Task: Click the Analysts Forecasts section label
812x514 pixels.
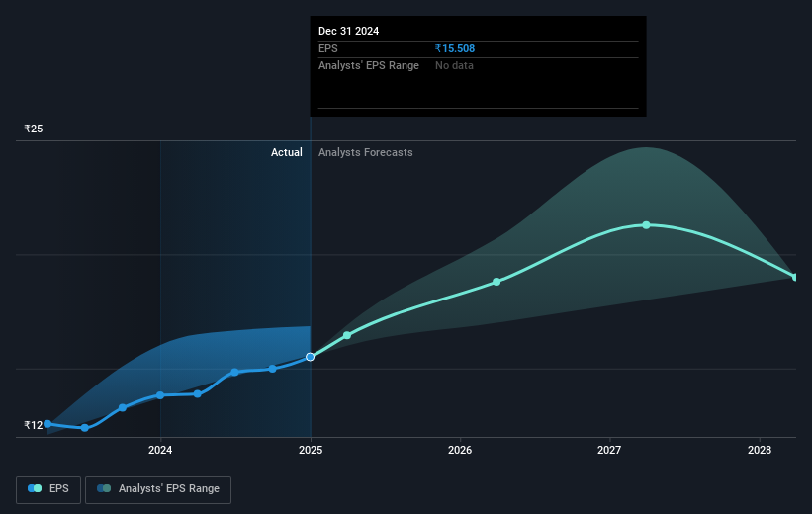Action: coord(366,152)
